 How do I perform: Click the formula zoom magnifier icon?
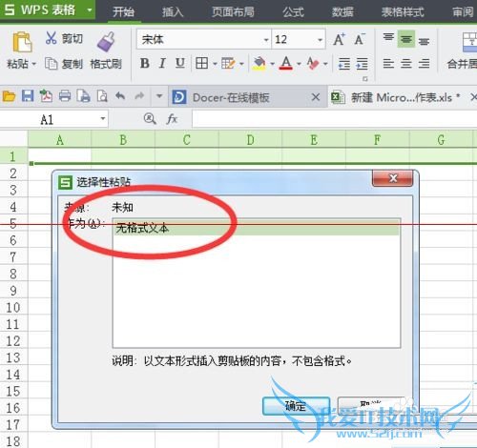(x=150, y=118)
